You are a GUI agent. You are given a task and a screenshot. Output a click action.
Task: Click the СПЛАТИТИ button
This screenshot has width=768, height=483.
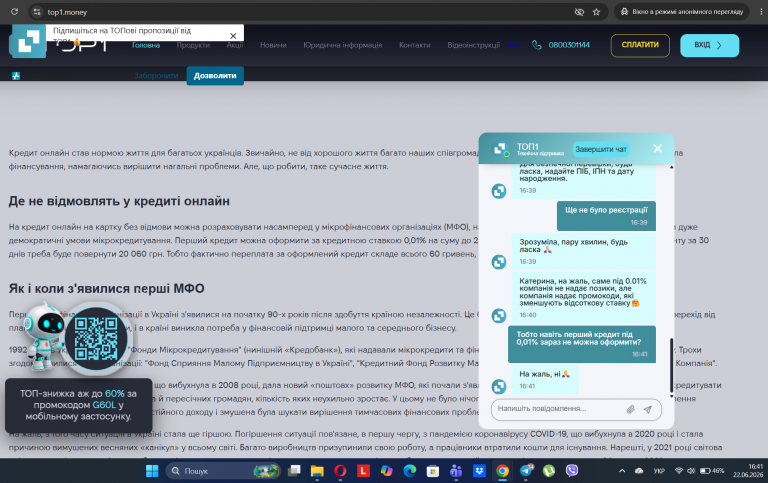tap(640, 46)
